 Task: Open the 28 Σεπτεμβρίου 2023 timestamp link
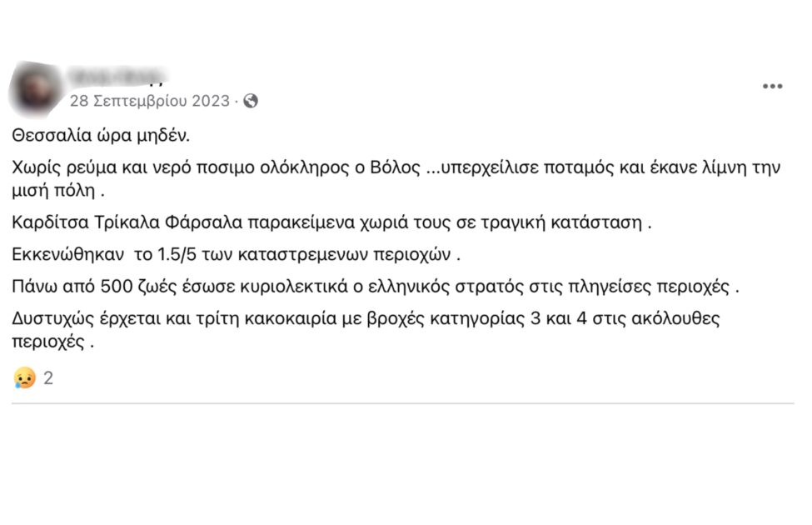(150, 101)
